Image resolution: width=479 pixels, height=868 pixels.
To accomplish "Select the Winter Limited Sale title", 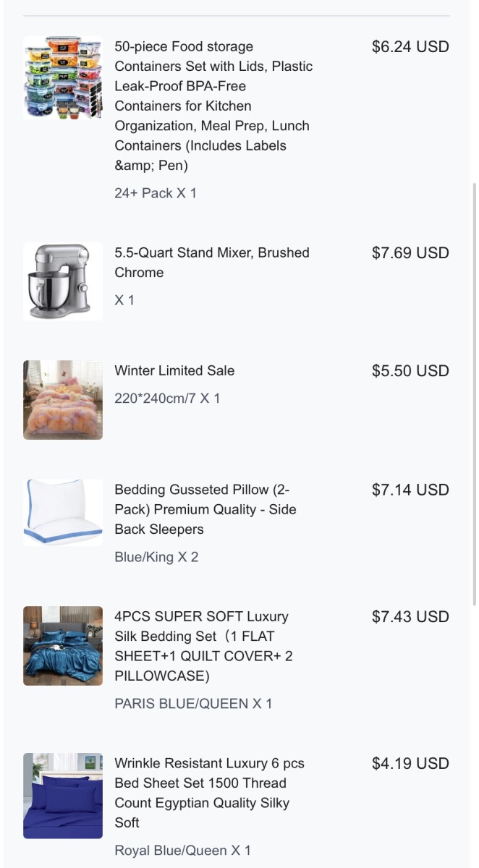I will [174, 370].
